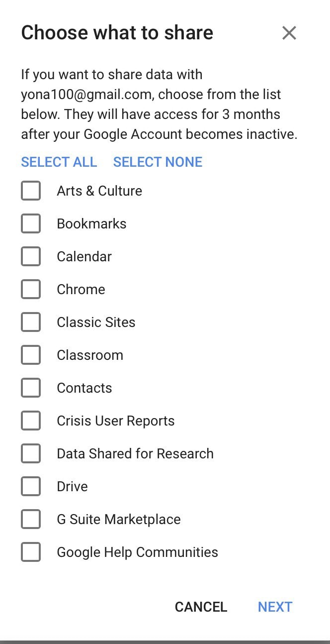The height and width of the screenshot is (644, 330).
Task: Check the Crisis User Reports checkbox
Action: point(31,421)
